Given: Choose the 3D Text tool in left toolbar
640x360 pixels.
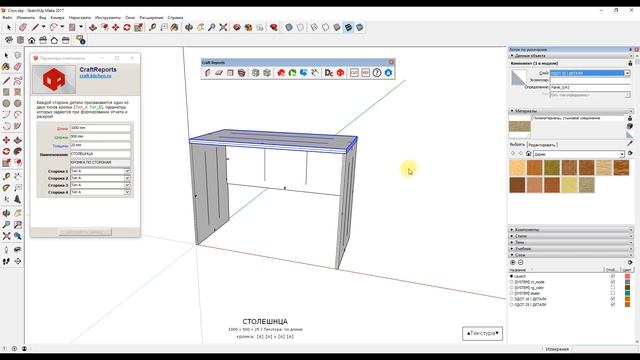Looking at the screenshot, I should [x=18, y=200].
